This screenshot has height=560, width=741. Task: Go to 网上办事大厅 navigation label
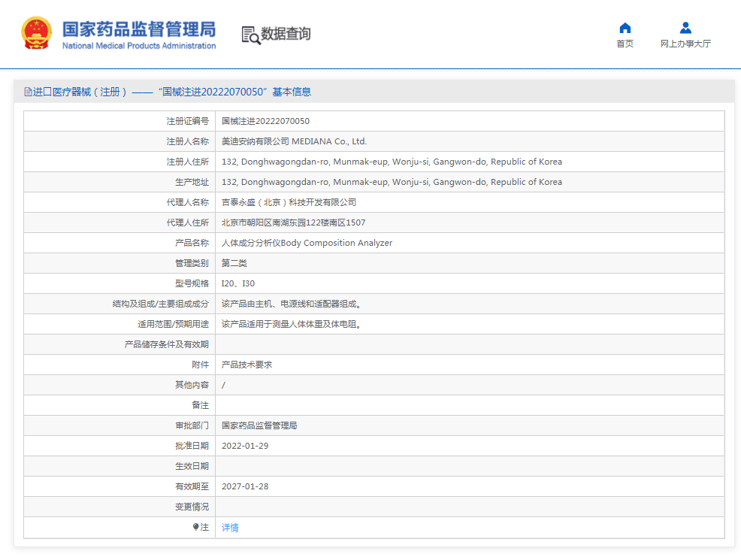pos(685,44)
